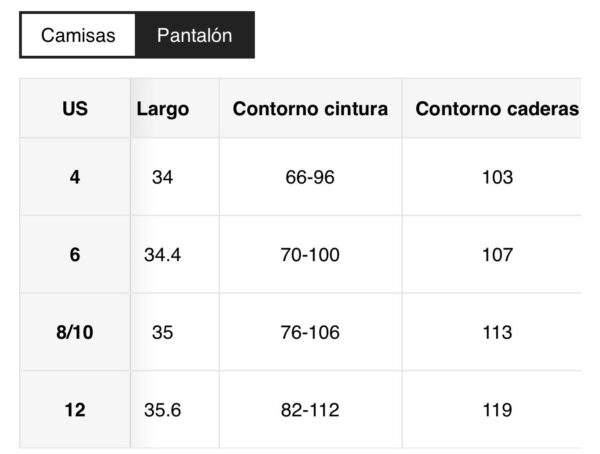Click the 113 caderas value

point(496,332)
